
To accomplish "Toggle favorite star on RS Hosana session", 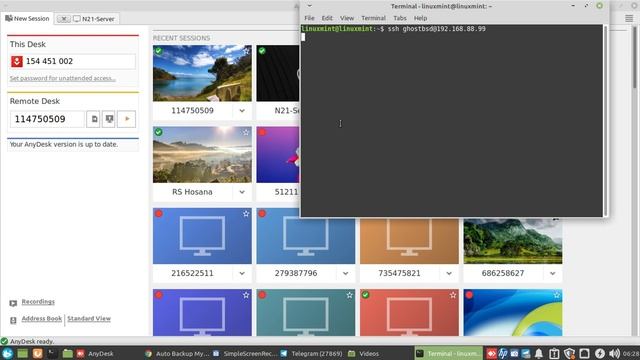I will [x=246, y=132].
